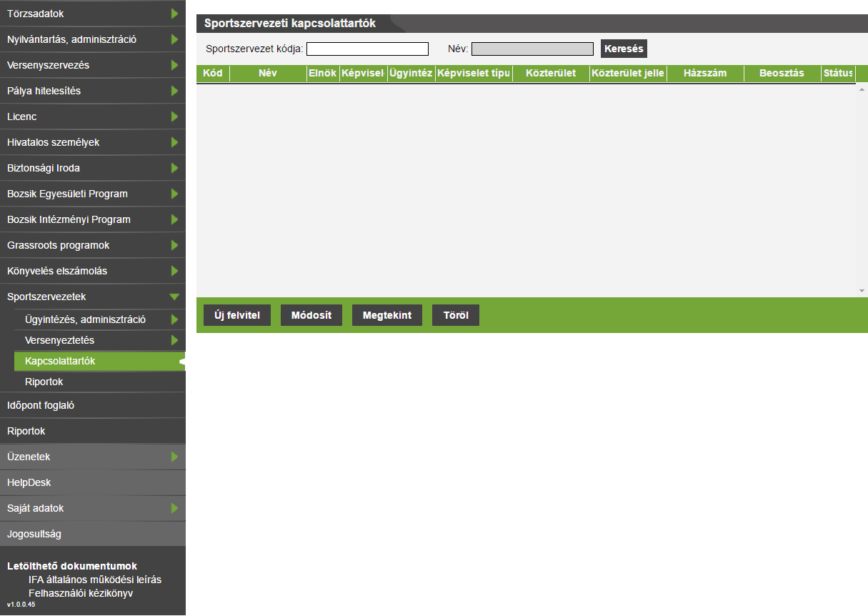Focus the Név input field
The width and height of the screenshot is (868, 616).
[x=532, y=49]
